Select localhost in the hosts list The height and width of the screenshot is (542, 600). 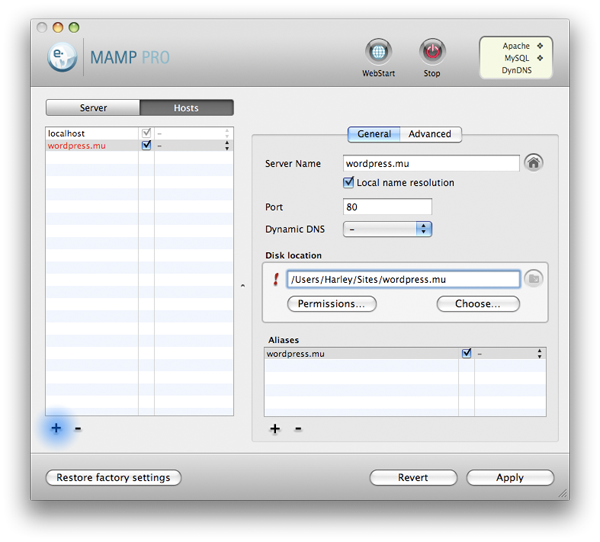90,133
